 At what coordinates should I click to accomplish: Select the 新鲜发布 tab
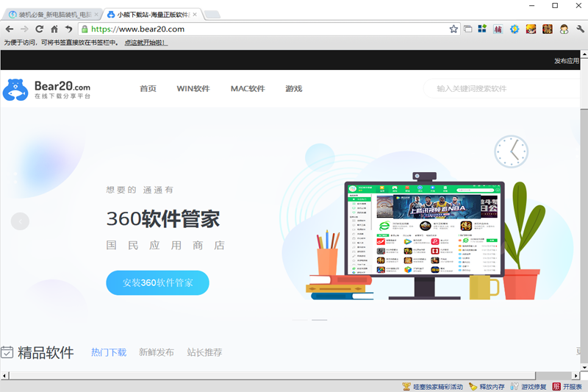click(157, 352)
